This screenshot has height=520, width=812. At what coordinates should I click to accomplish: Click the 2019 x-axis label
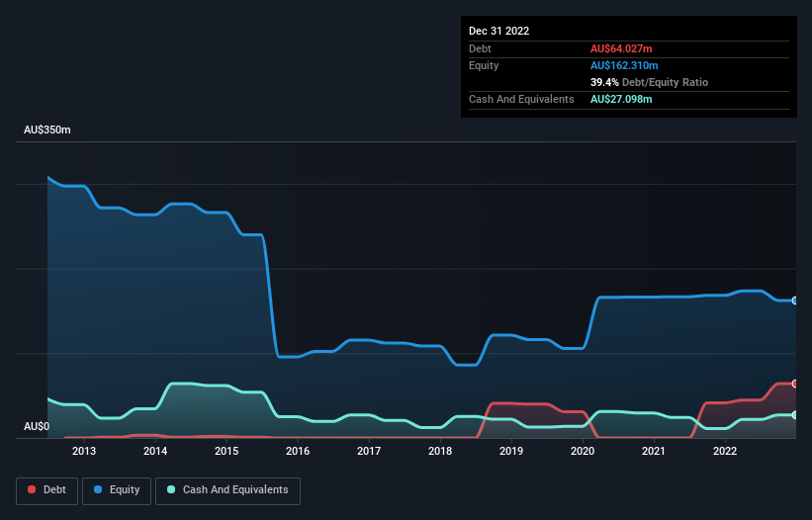point(511,451)
